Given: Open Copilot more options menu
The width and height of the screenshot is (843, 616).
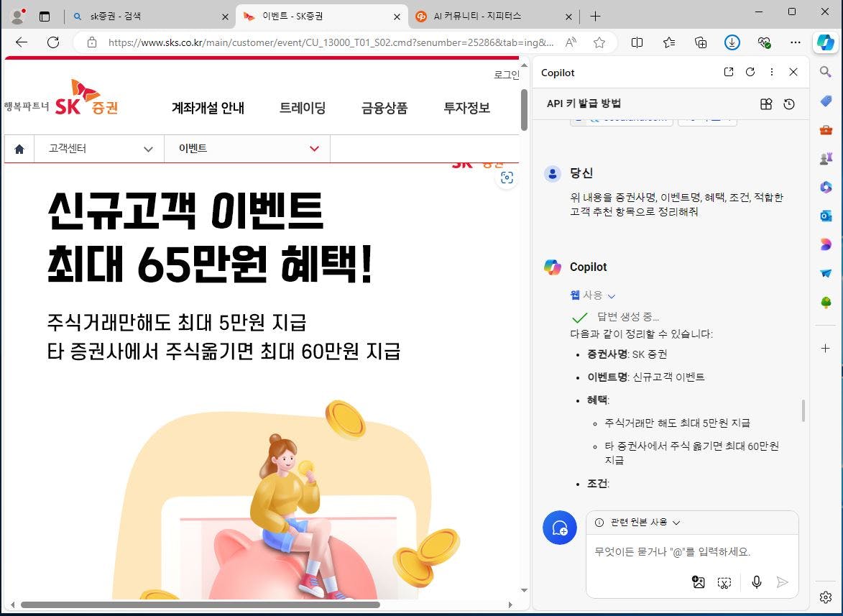Looking at the screenshot, I should point(772,72).
